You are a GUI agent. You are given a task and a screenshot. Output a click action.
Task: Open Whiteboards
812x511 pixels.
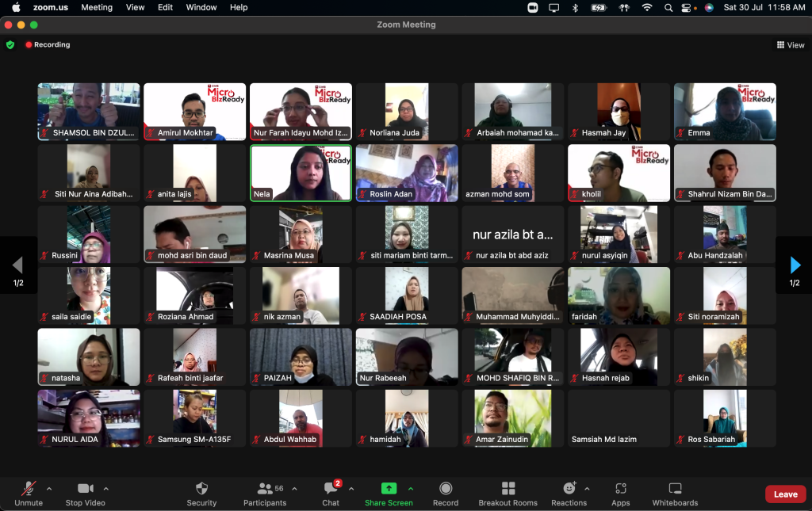click(675, 489)
